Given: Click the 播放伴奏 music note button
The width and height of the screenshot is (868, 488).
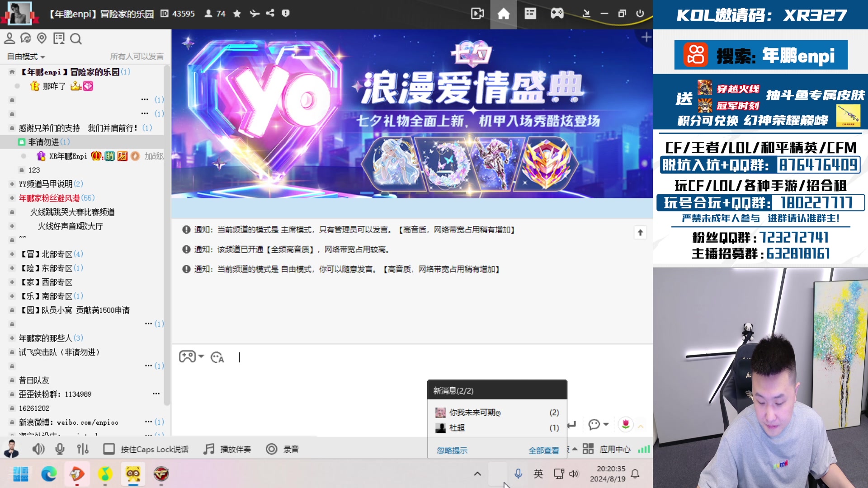Looking at the screenshot, I should (227, 449).
